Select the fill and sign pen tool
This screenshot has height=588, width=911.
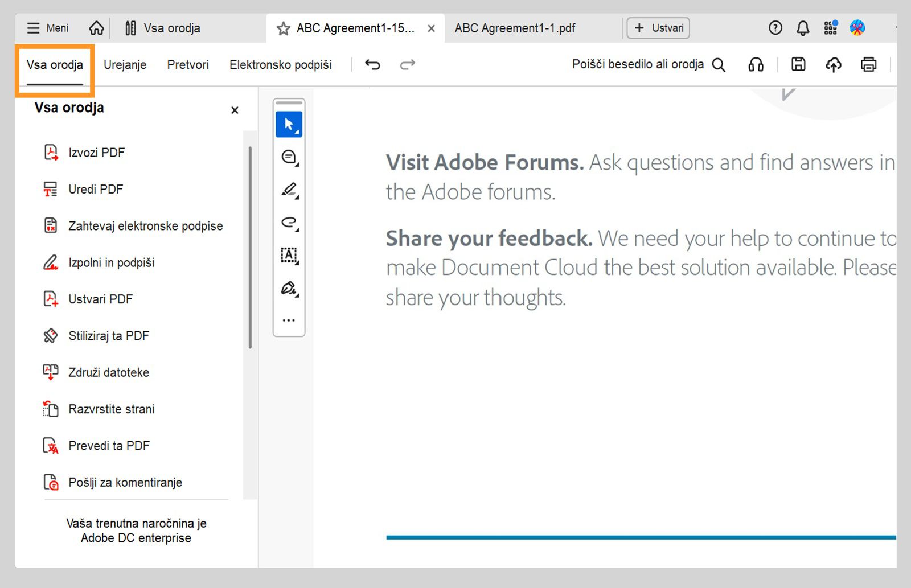[289, 288]
